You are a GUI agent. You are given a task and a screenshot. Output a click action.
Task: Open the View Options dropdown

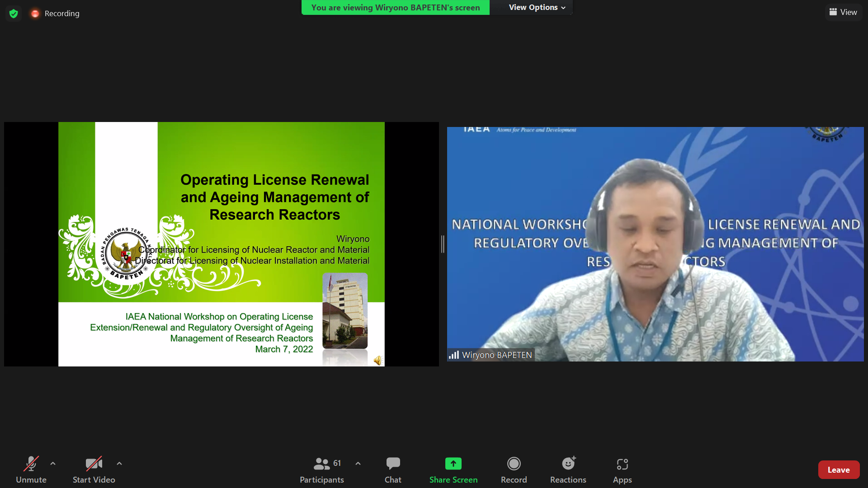click(537, 7)
